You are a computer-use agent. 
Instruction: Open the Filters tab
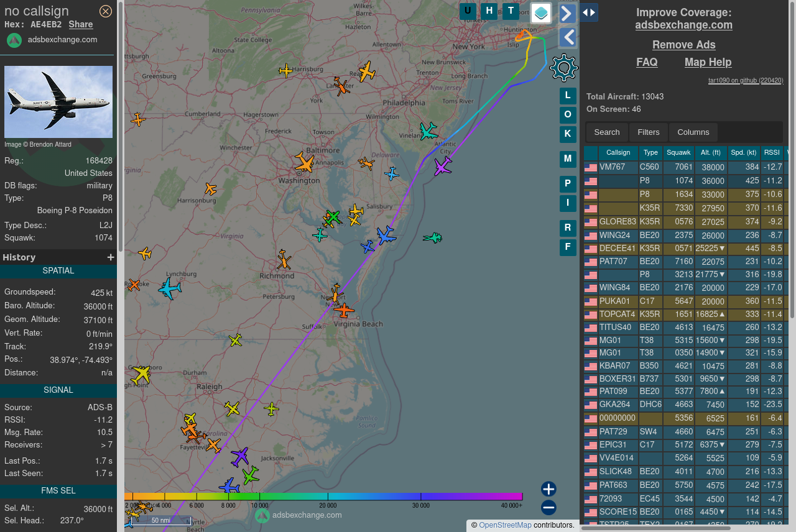[x=649, y=132]
